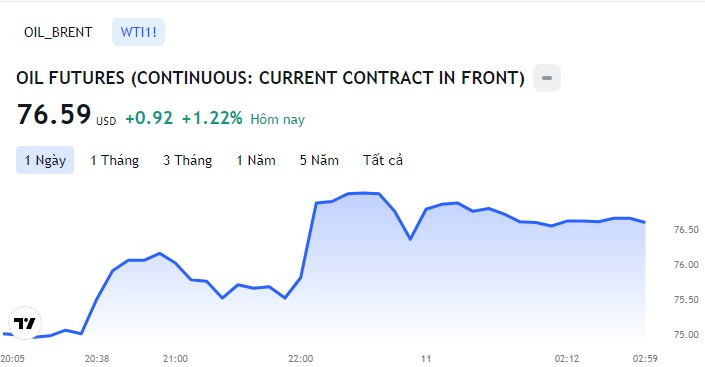Viewport: 705px width, 367px height.
Task: Click the 76.59 current price value
Action: click(x=54, y=114)
